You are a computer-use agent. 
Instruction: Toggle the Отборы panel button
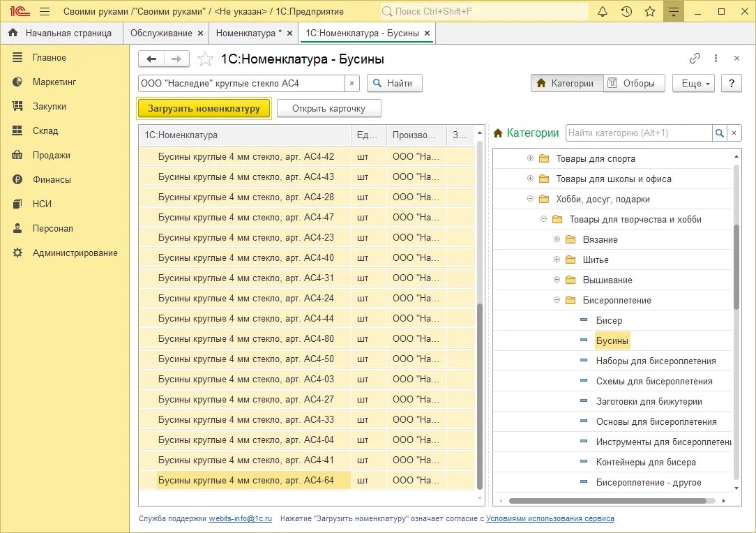click(634, 84)
